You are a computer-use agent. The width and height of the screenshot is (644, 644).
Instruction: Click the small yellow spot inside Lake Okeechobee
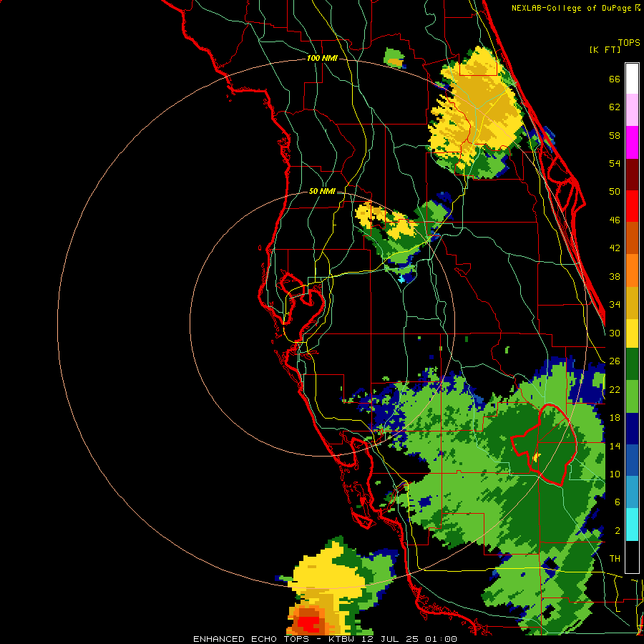[x=536, y=457]
